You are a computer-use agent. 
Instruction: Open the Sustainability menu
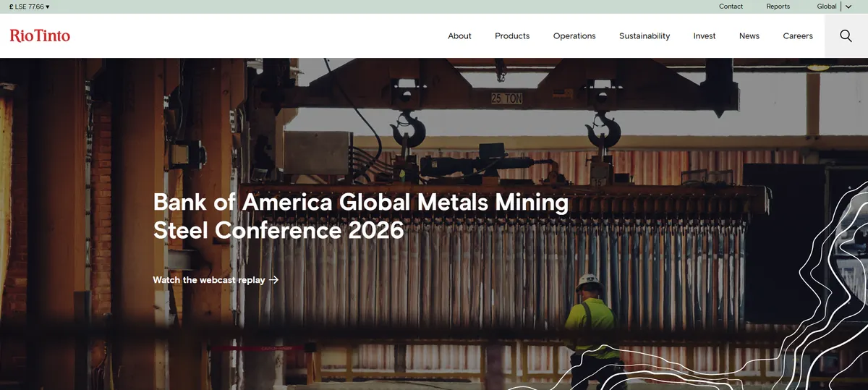click(x=644, y=35)
